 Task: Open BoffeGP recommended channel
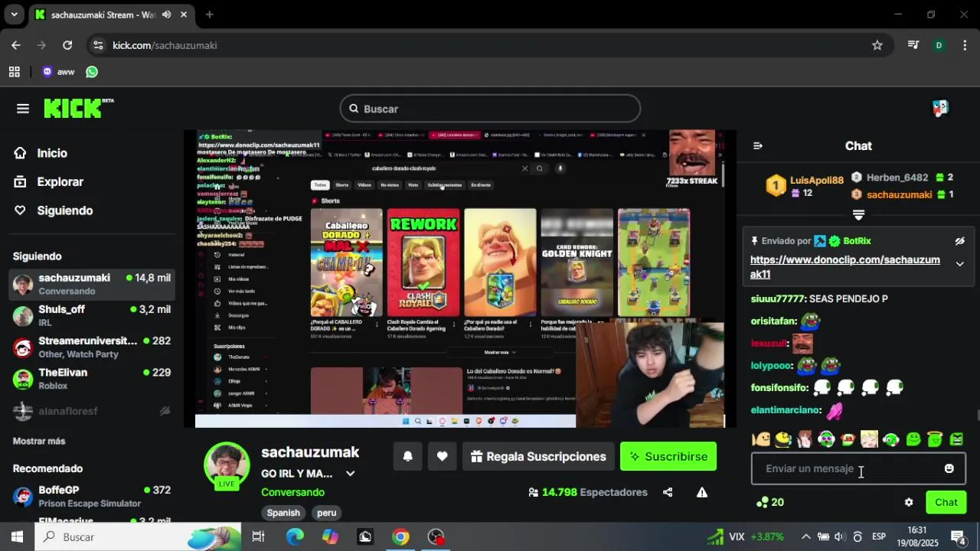click(92, 496)
